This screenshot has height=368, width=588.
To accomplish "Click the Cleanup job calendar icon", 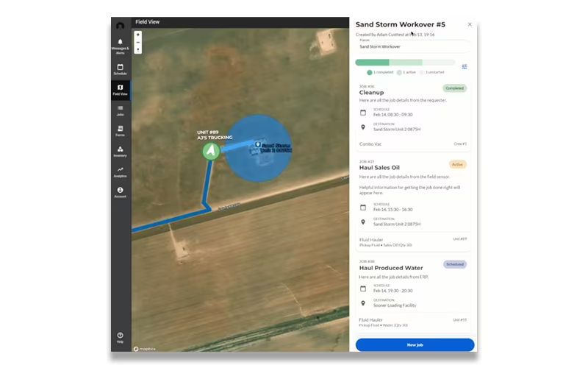I will [x=363, y=113].
